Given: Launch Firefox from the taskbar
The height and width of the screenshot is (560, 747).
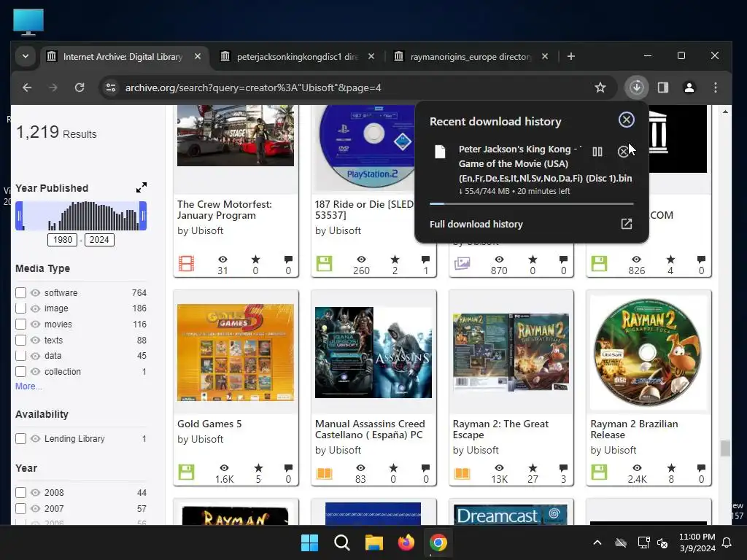Looking at the screenshot, I should click(406, 542).
